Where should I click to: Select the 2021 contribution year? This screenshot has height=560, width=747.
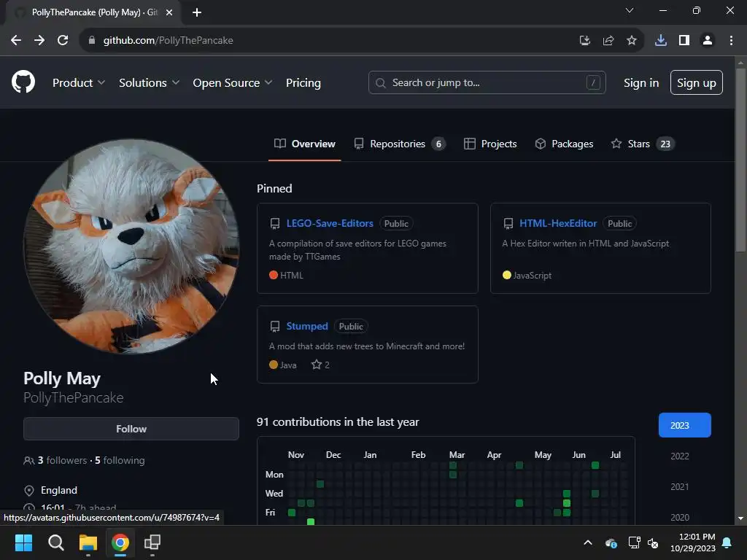pyautogui.click(x=680, y=486)
